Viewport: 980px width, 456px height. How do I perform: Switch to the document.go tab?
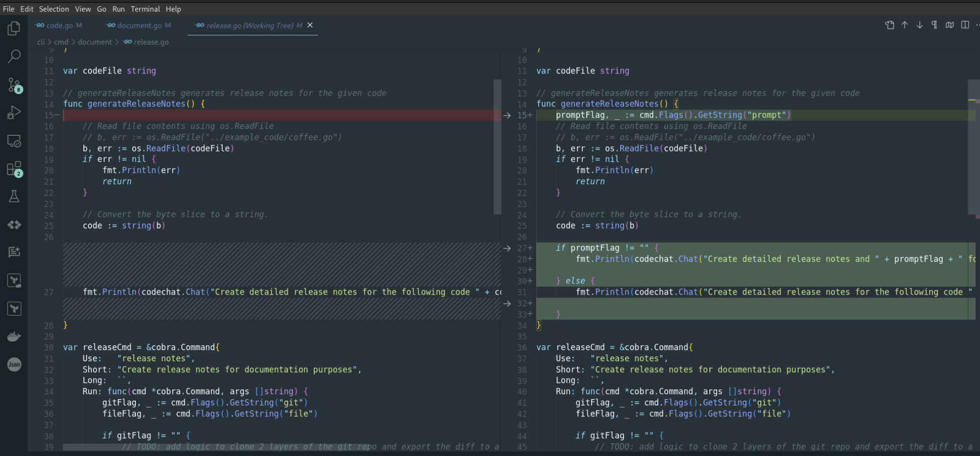click(x=139, y=25)
